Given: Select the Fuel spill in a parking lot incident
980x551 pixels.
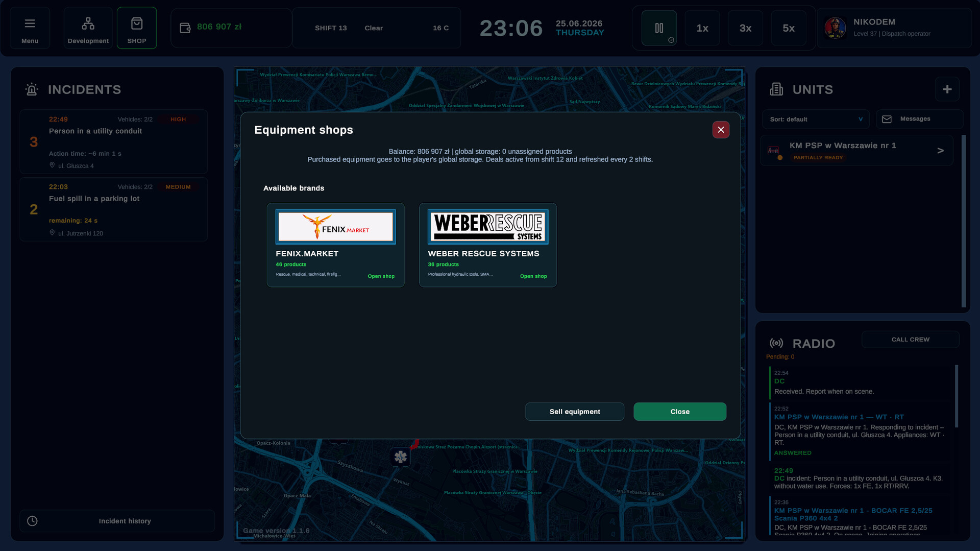Looking at the screenshot, I should (113, 209).
